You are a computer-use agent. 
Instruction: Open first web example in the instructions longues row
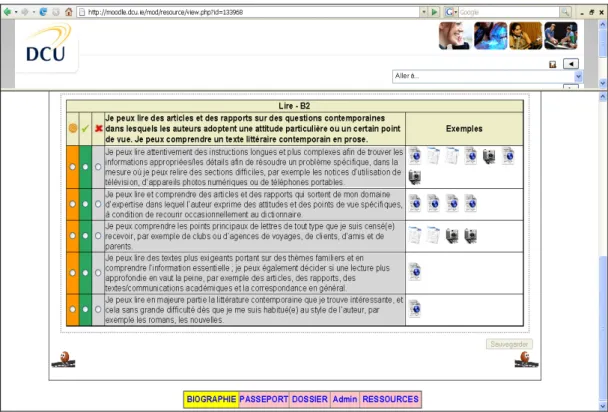pyautogui.click(x=415, y=156)
